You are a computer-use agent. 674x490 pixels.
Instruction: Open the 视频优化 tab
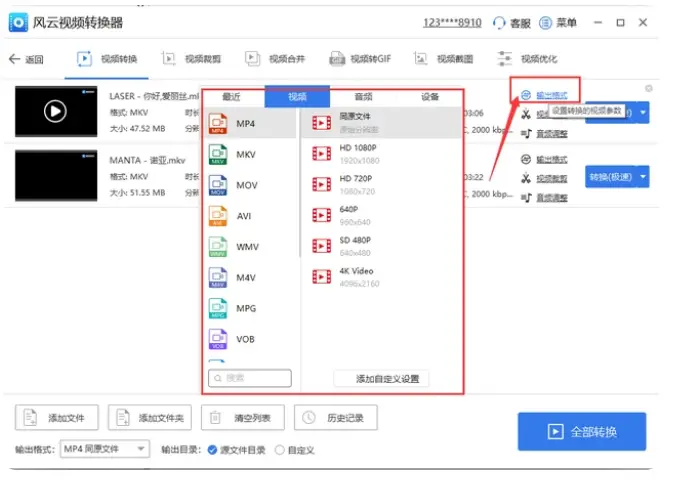point(527,59)
